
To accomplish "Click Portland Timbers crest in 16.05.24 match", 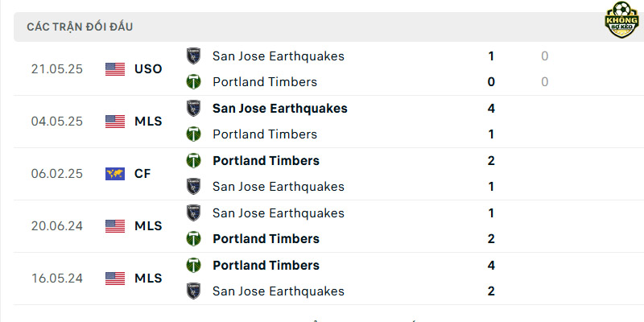I will click(193, 266).
